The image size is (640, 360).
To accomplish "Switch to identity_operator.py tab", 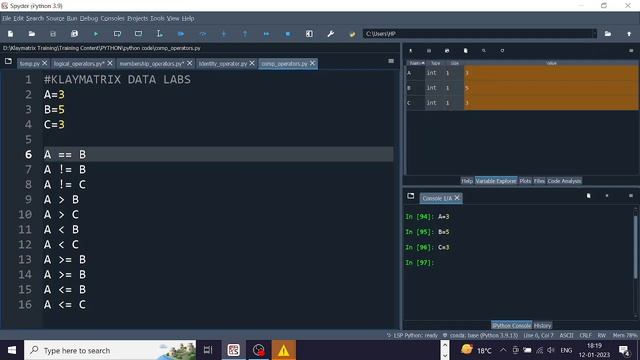I will (223, 64).
